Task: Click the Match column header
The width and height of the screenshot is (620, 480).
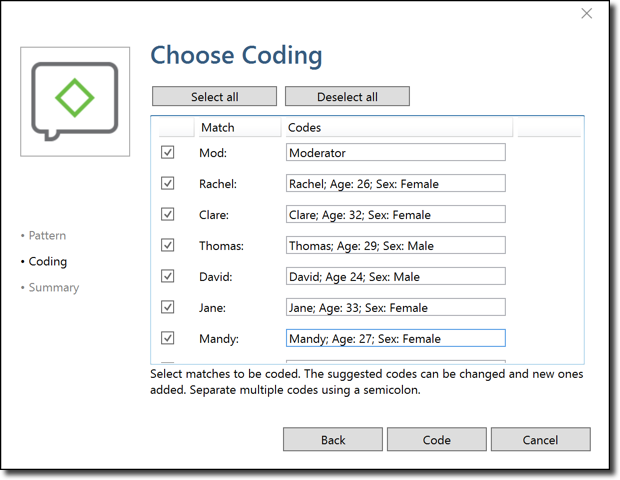Action: (x=218, y=128)
